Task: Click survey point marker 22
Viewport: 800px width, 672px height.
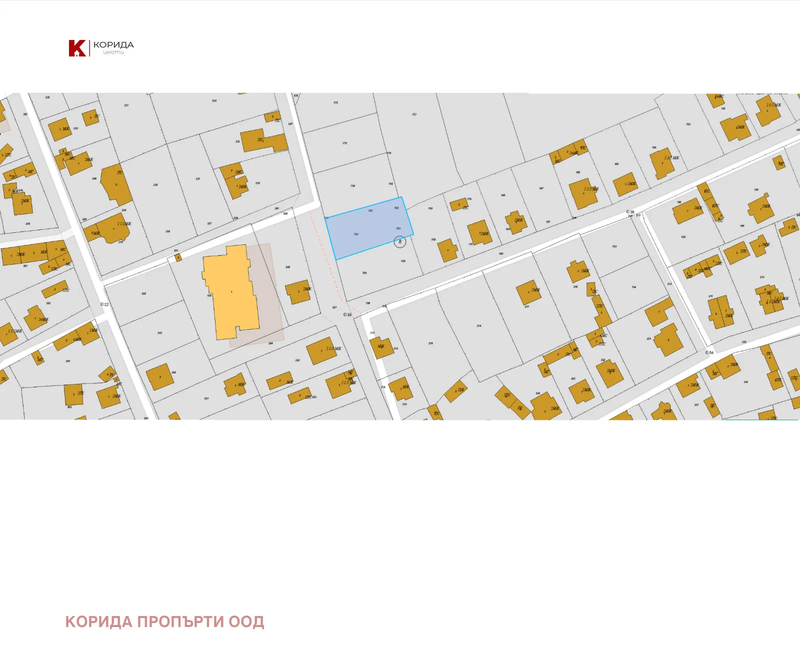Action: pyautogui.click(x=104, y=304)
